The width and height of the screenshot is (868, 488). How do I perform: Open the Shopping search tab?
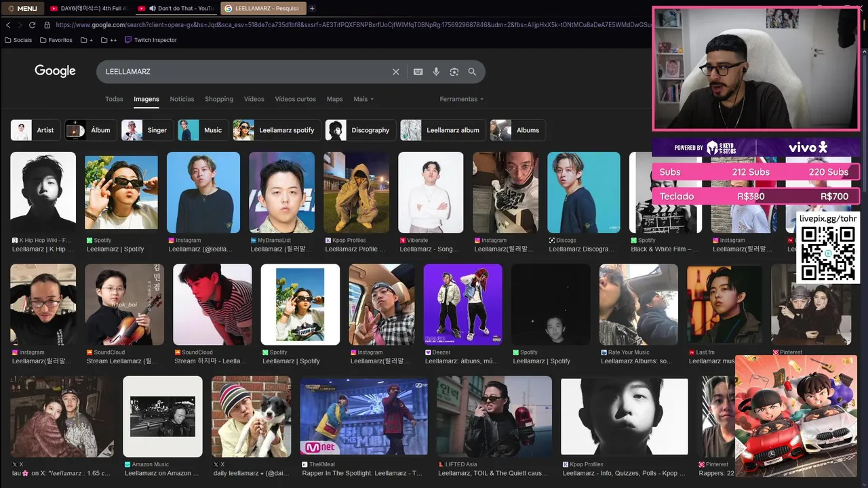click(219, 99)
